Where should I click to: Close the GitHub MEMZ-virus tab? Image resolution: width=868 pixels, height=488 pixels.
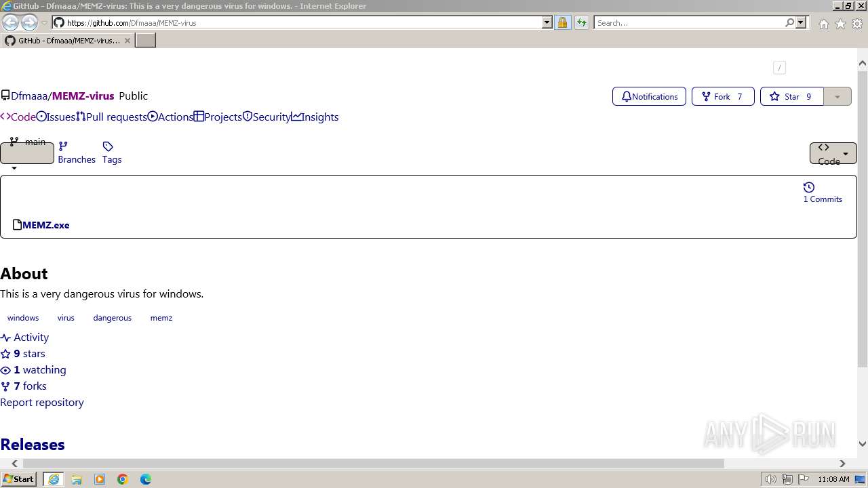tap(127, 41)
